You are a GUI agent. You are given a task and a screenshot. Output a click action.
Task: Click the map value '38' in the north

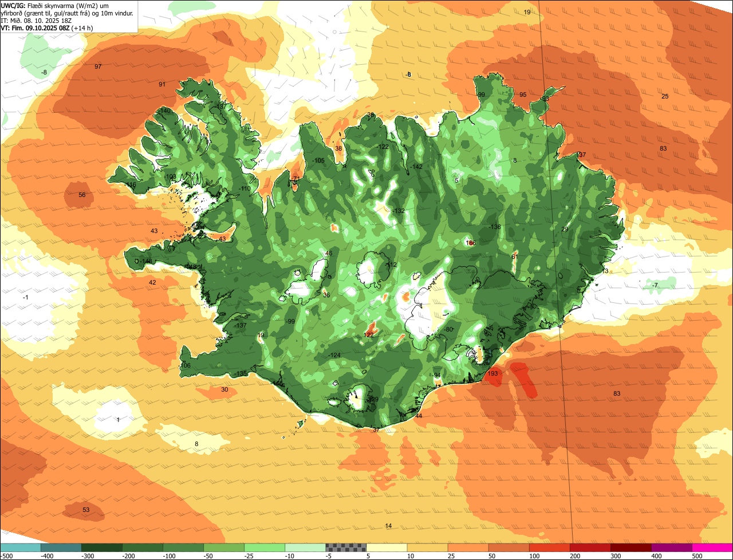pyautogui.click(x=338, y=148)
